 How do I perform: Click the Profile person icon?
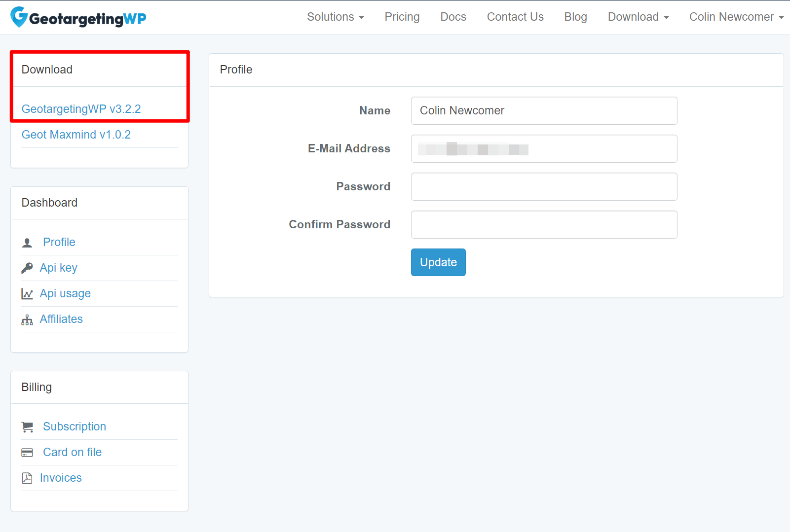click(x=27, y=243)
